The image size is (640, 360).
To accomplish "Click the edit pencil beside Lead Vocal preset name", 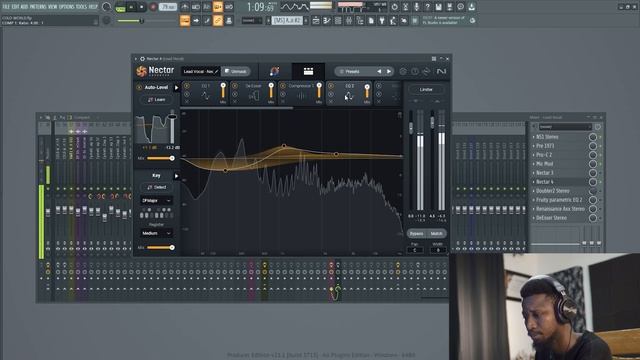I will (x=216, y=71).
